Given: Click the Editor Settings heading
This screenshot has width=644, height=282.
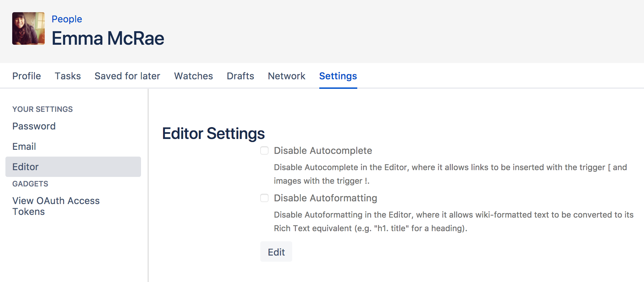Looking at the screenshot, I should click(213, 134).
